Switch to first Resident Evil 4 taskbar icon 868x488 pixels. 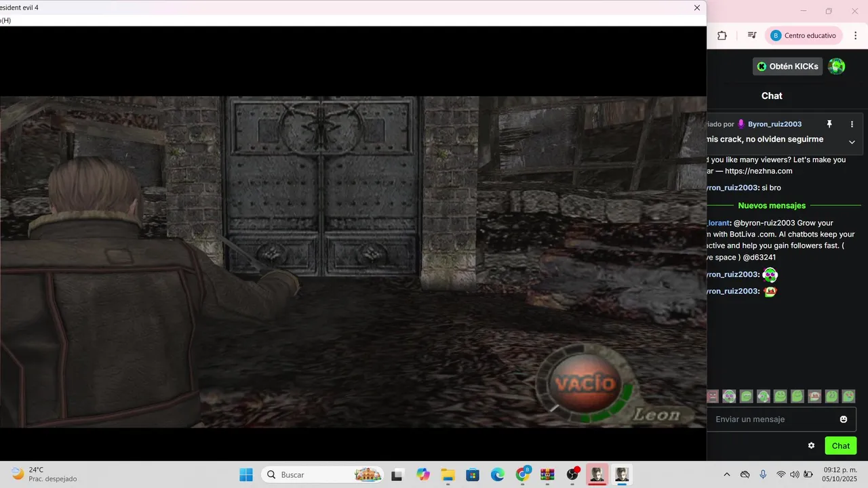tap(597, 474)
